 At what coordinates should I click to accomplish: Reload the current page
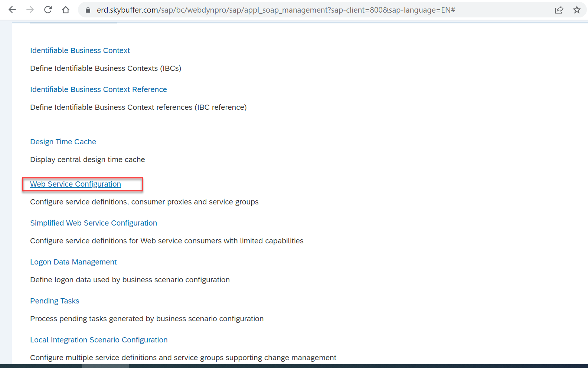pyautogui.click(x=48, y=10)
